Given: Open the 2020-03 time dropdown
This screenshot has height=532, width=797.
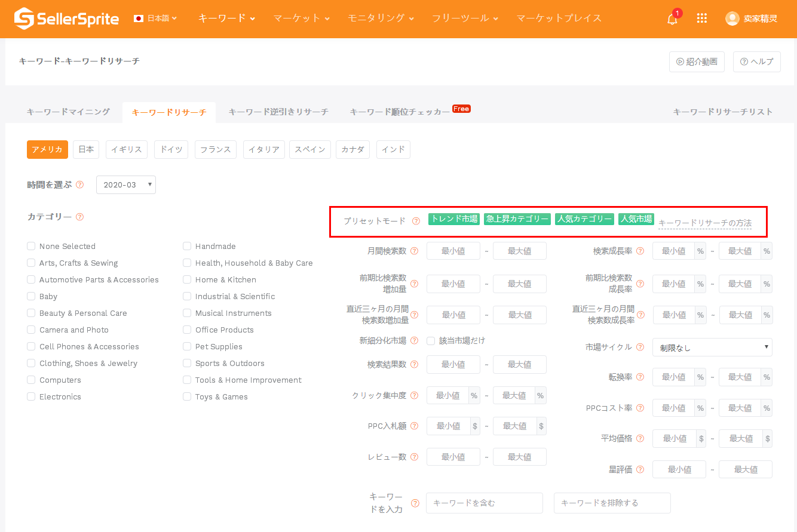Looking at the screenshot, I should (x=126, y=185).
